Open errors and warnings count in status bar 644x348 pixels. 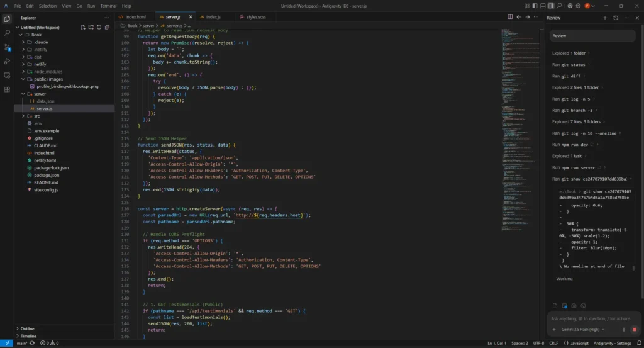click(49, 343)
